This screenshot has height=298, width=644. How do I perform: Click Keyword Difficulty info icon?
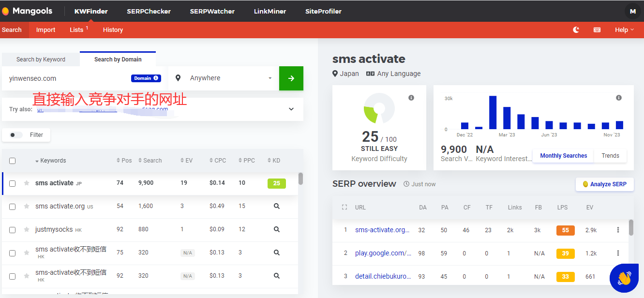[x=411, y=98]
